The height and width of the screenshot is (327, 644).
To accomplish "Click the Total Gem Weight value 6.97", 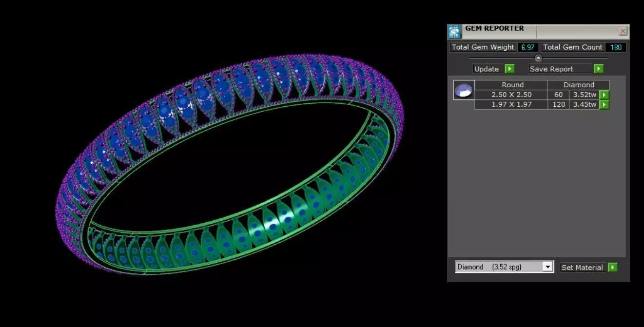I will click(x=527, y=47).
